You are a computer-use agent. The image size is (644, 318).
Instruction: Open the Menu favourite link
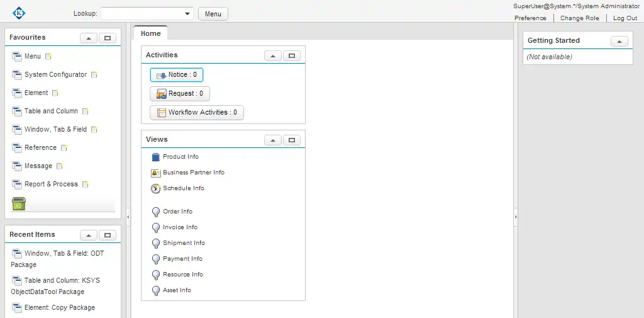click(x=33, y=57)
